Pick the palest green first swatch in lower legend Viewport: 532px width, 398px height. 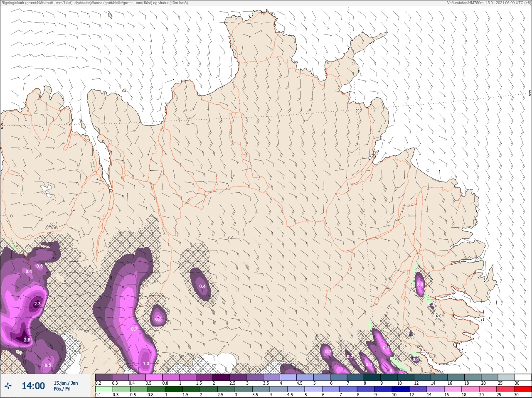click(x=104, y=390)
